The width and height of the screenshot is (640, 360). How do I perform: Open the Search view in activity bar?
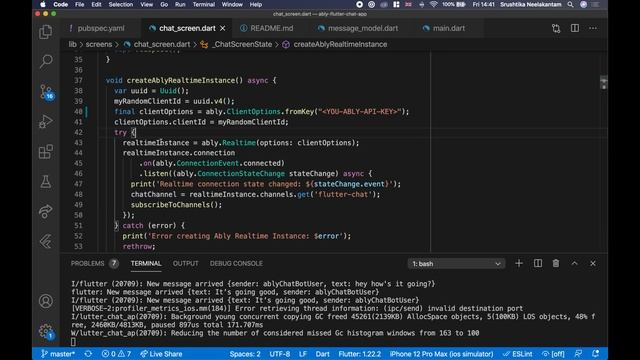pyautogui.click(x=46, y=62)
